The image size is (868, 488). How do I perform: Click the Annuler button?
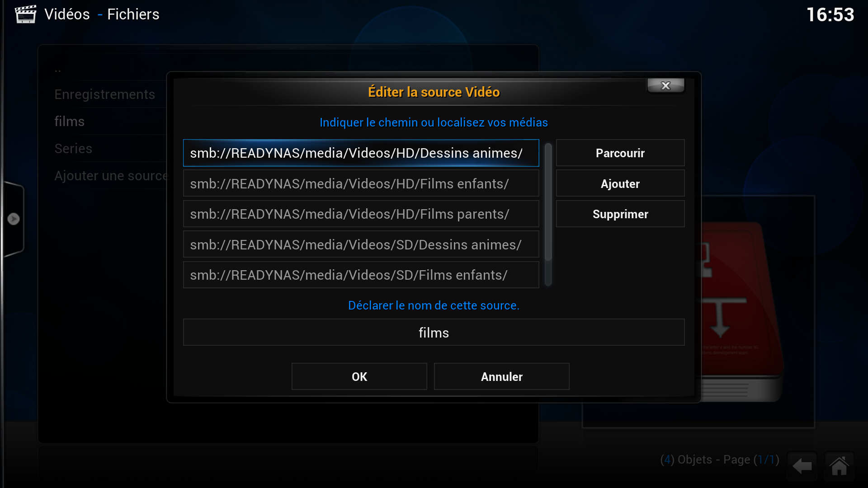502,376
